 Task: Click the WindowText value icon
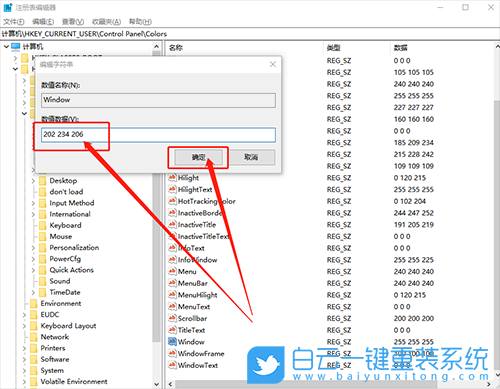point(172,365)
